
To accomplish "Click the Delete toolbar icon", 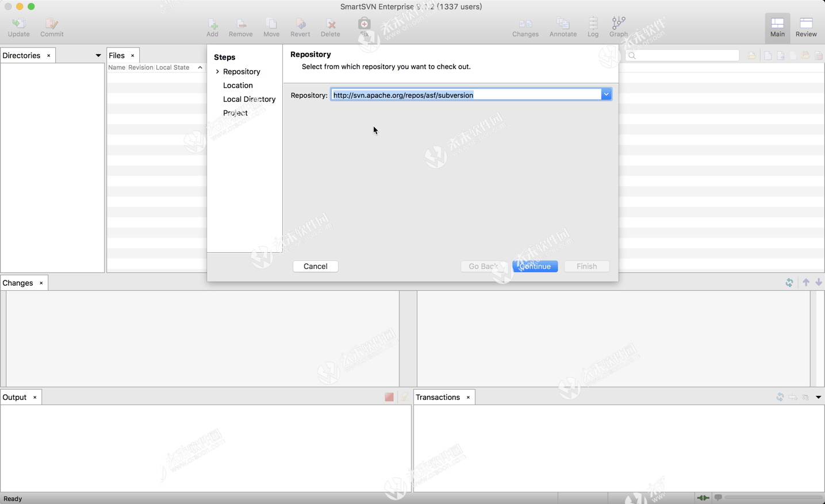I will [331, 27].
